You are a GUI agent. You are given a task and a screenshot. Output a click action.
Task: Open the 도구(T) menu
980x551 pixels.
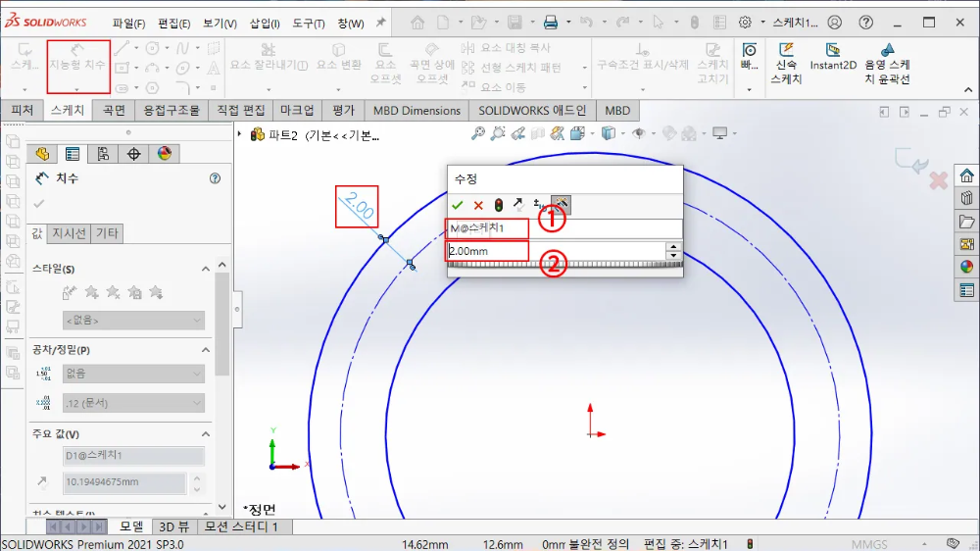point(309,24)
